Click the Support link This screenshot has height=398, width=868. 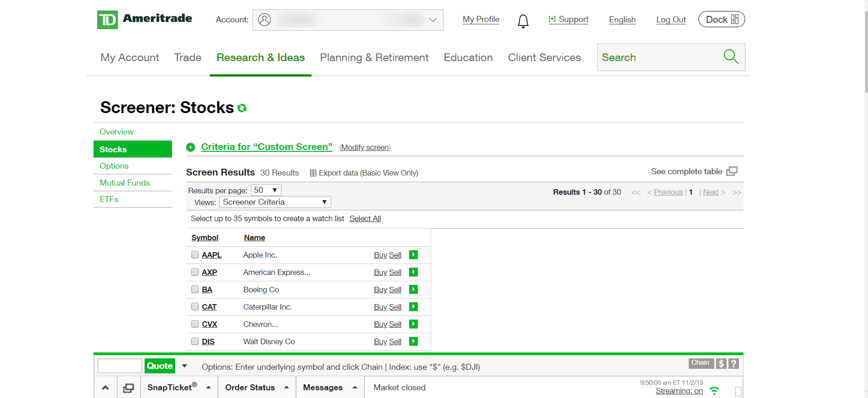[568, 19]
